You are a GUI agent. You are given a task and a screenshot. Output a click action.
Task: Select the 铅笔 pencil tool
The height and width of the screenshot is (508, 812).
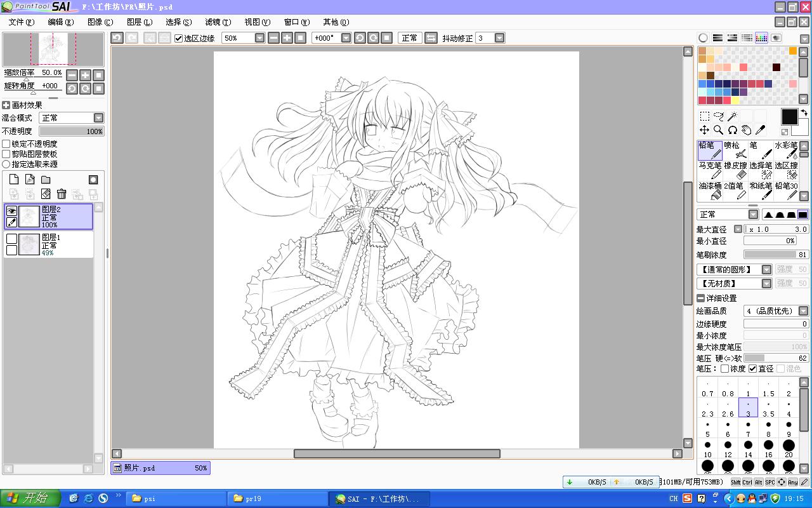click(710, 150)
